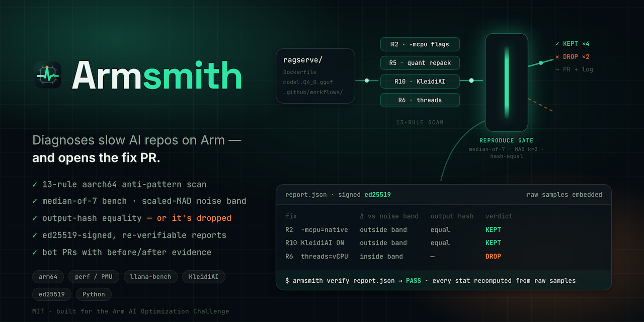644x322 pixels.
Task: Click the KEPT verdict in the R10 row
Action: click(x=493, y=243)
